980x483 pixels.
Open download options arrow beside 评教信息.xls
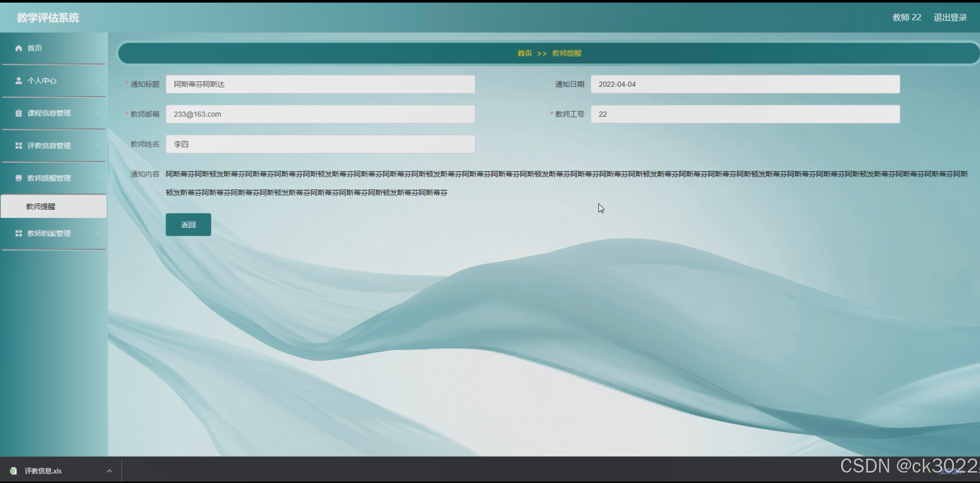109,471
